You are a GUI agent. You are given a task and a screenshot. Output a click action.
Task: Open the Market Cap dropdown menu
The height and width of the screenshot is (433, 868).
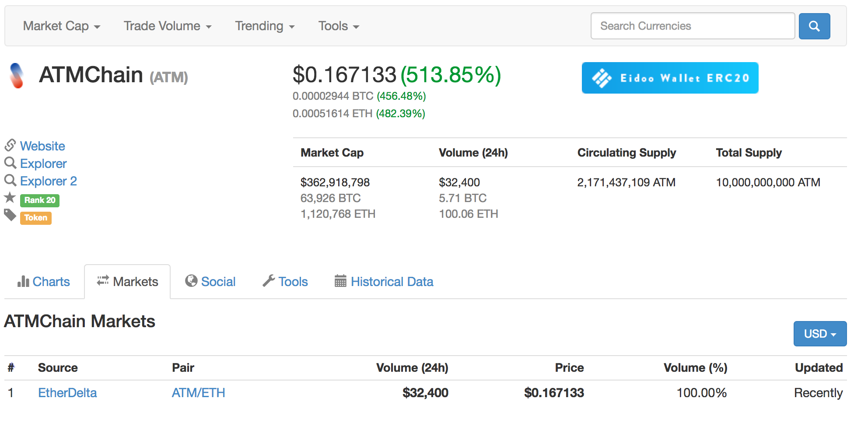coord(62,26)
